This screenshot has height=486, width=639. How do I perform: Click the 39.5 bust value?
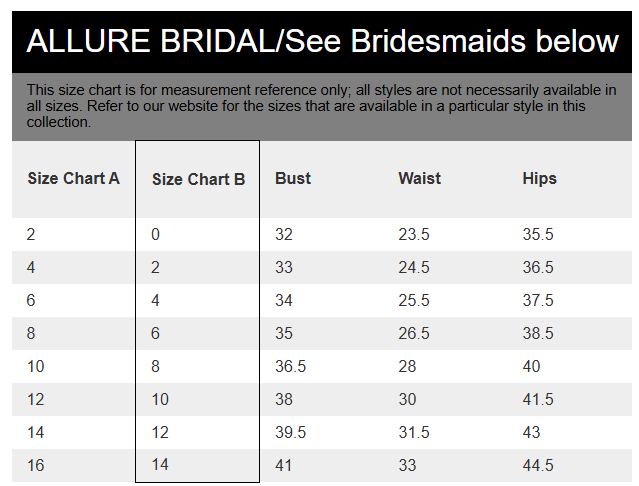290,432
